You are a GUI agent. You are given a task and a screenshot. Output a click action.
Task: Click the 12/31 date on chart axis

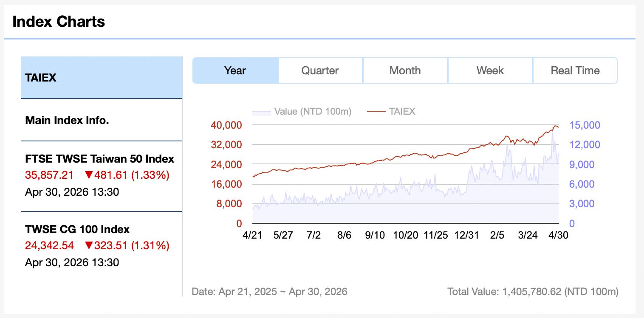tap(466, 235)
